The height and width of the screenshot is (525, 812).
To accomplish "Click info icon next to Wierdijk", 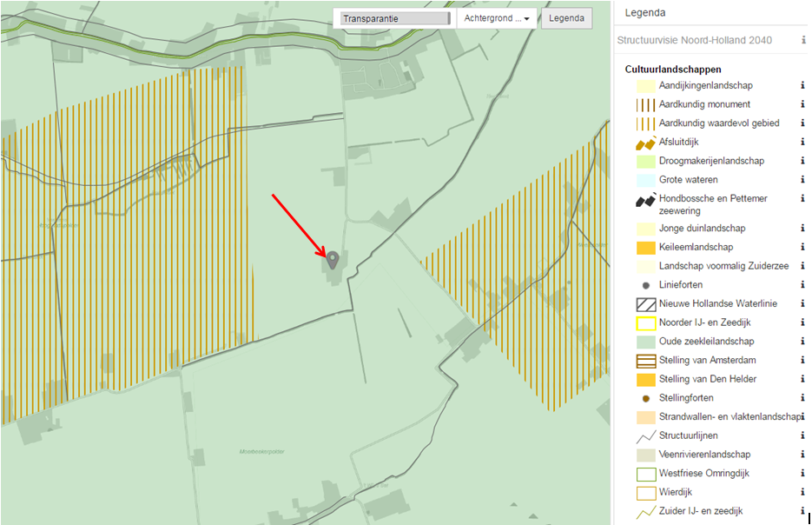I will [x=802, y=493].
